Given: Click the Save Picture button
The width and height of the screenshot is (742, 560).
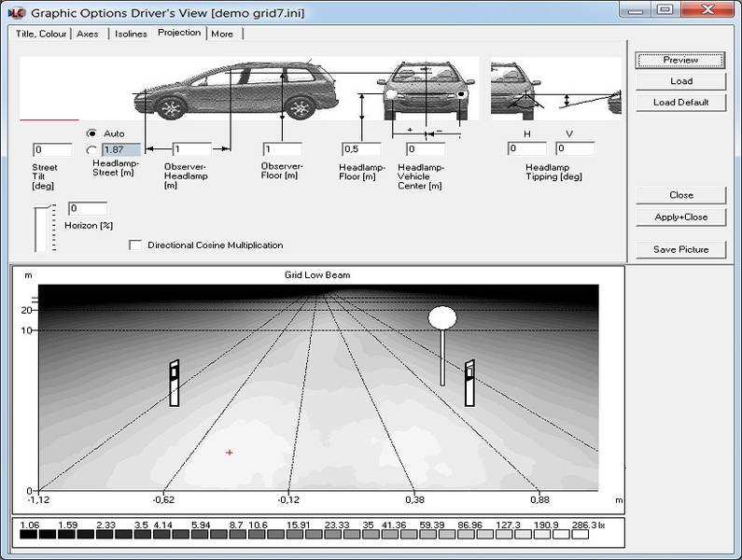Looking at the screenshot, I should point(680,249).
